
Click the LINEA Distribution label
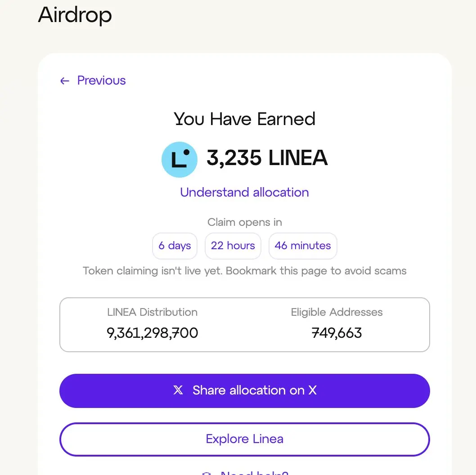153,312
